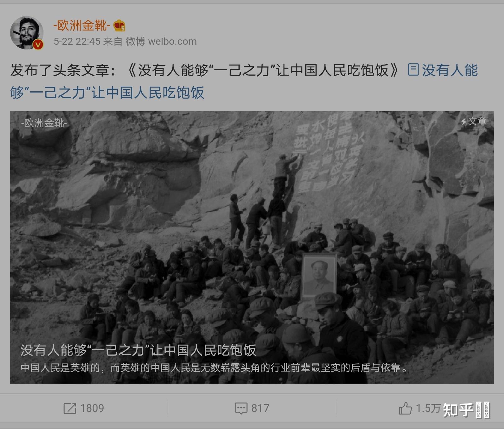Click the repost share icon
Viewport: 504px width, 429px height.
click(x=70, y=409)
